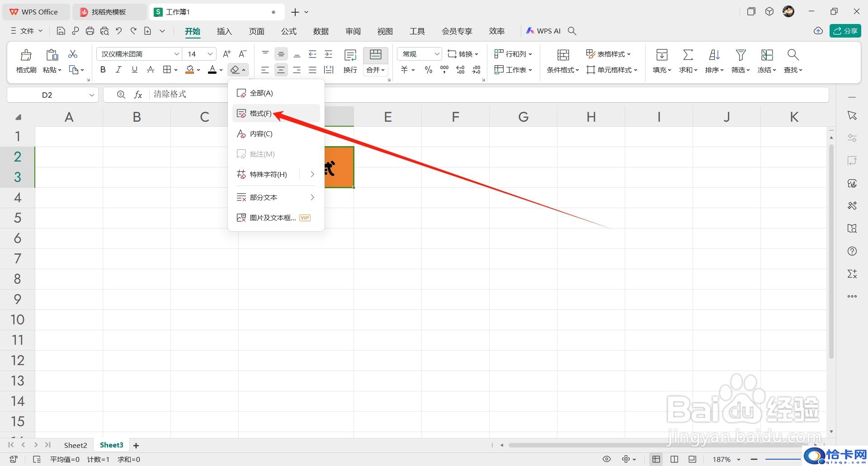Toggle Italic formatting
The image size is (868, 466).
click(x=118, y=70)
